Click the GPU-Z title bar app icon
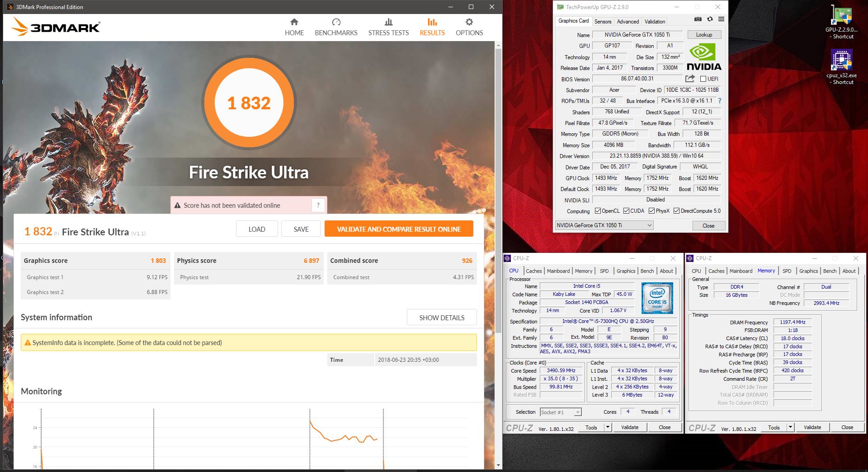Screen dimensions: 868x472 [560, 7]
